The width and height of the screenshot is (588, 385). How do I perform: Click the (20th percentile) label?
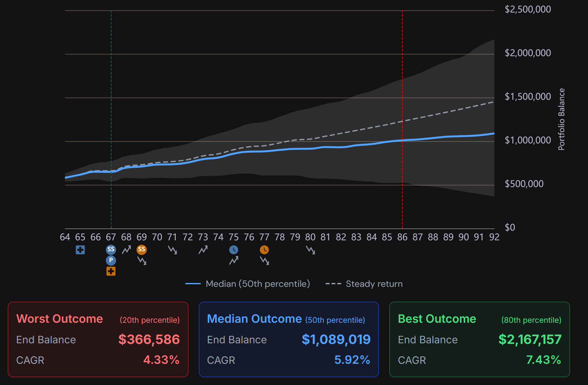tap(150, 320)
